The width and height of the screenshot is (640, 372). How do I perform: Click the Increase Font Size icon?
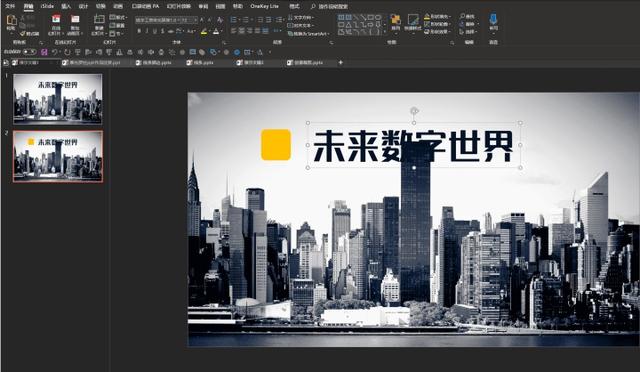202,20
